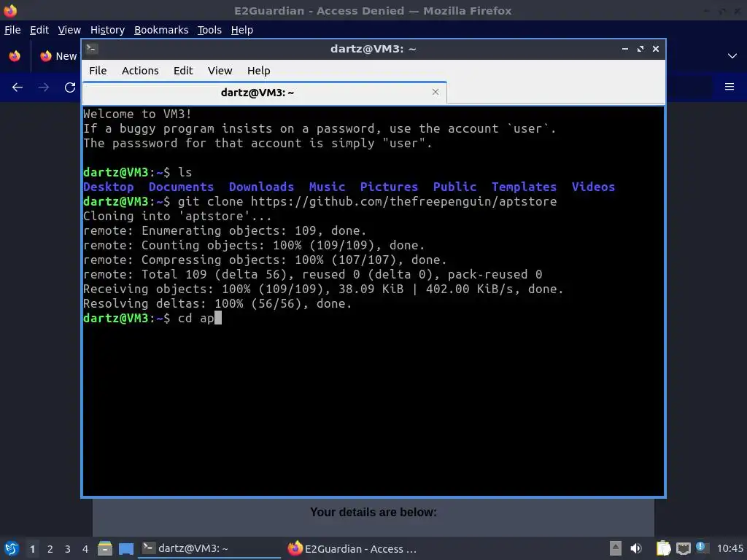Open the volume speaker tray icon
Viewport: 747px width, 560px height.
pyautogui.click(x=635, y=548)
